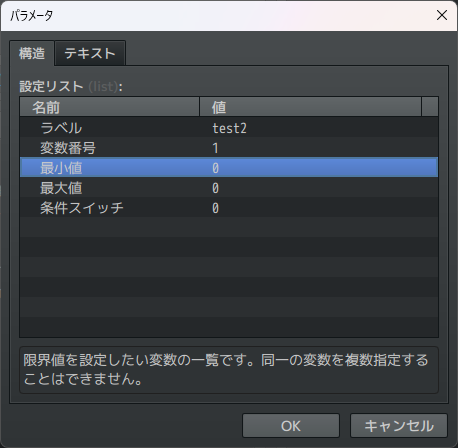This screenshot has width=458, height=448.
Task: Click the キャンセル button
Action: pos(399,426)
